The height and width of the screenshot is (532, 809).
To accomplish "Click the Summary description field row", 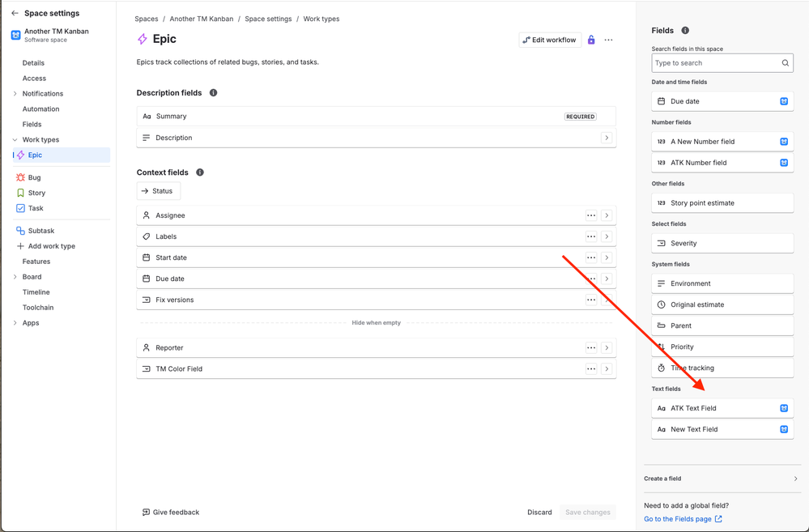I will (376, 116).
